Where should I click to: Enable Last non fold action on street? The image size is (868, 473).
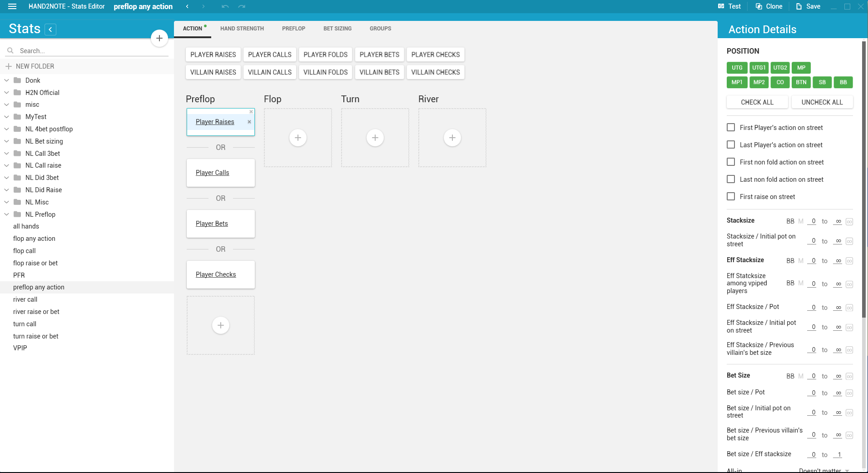pos(731,179)
